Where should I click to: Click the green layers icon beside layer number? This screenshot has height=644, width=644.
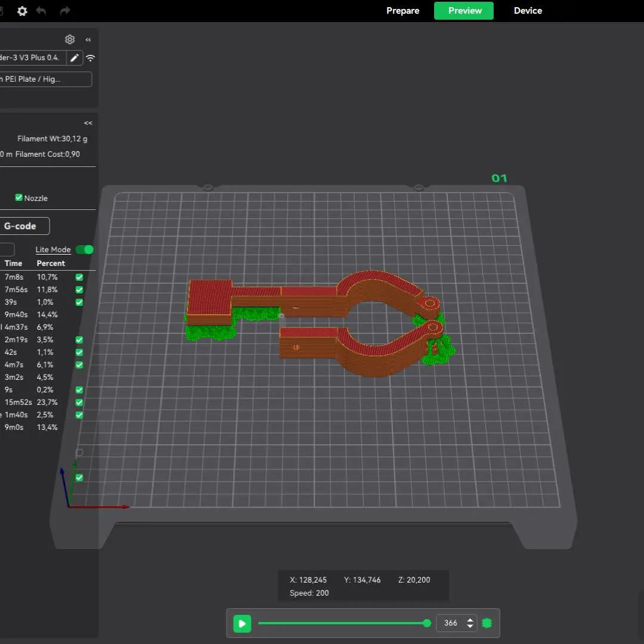click(487, 623)
